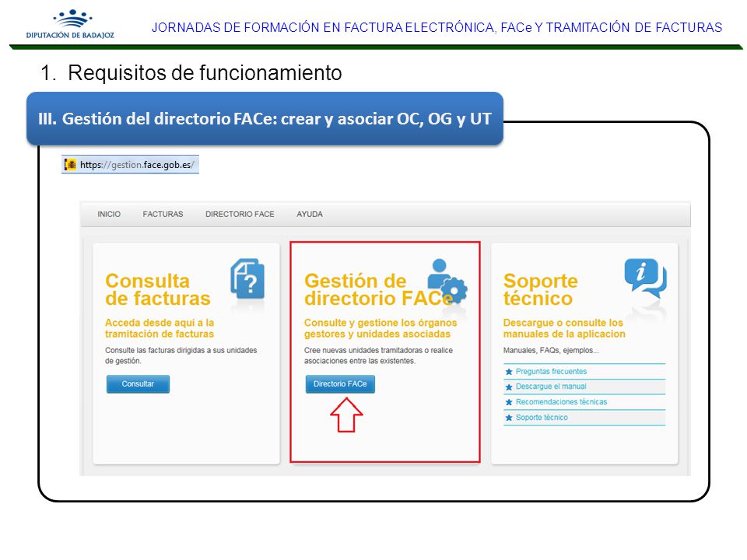Click the https://gestion.face.gob.es/ address field
Image resolution: width=747 pixels, height=560 pixels.
pyautogui.click(x=130, y=165)
